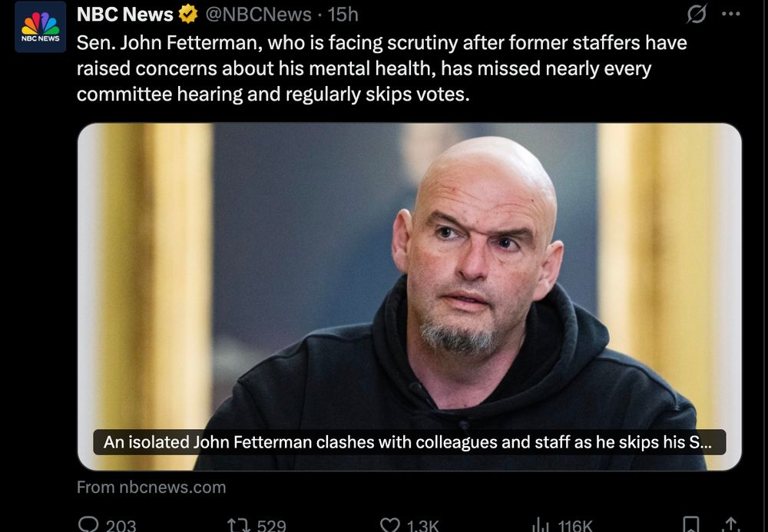Image resolution: width=768 pixels, height=532 pixels.
Task: Bookmark the post with the bookmark icon
Action: tap(691, 524)
